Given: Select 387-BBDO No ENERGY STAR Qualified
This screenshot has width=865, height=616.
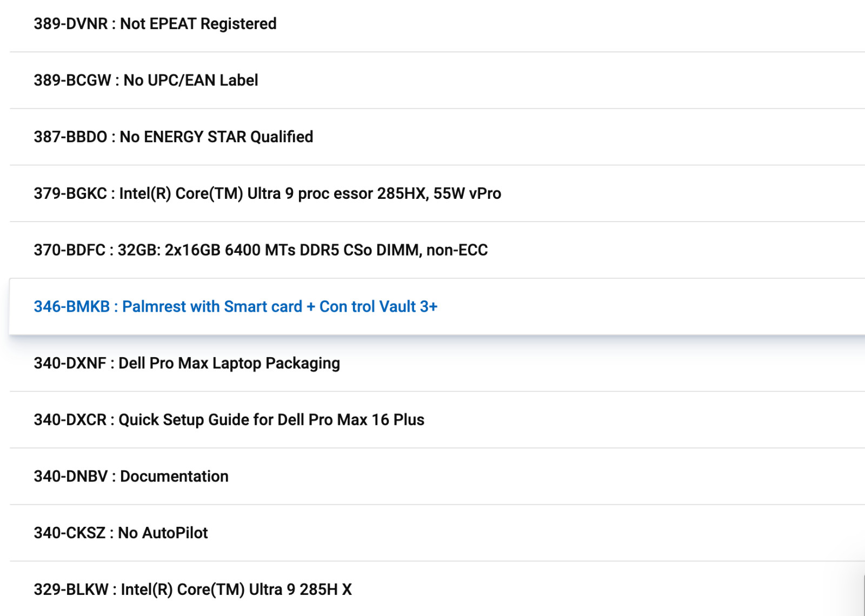Looking at the screenshot, I should [x=437, y=137].
